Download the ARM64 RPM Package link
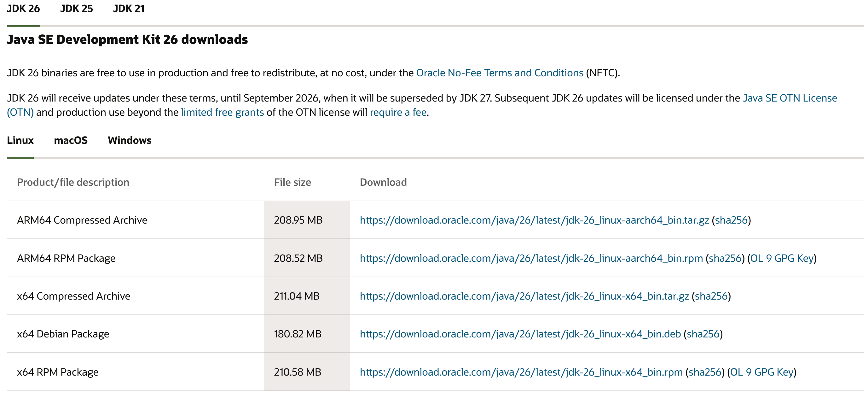This screenshot has height=398, width=868. click(x=531, y=258)
